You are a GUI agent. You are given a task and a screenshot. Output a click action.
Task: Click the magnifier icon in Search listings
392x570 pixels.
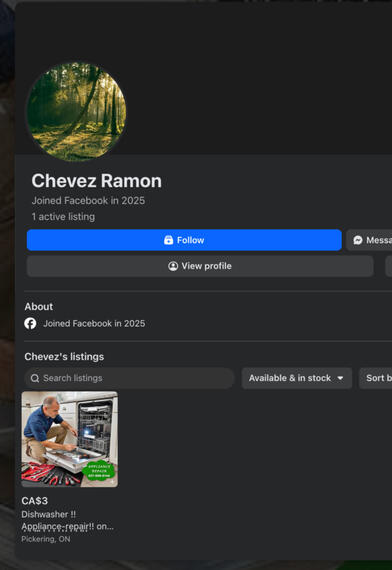35,378
